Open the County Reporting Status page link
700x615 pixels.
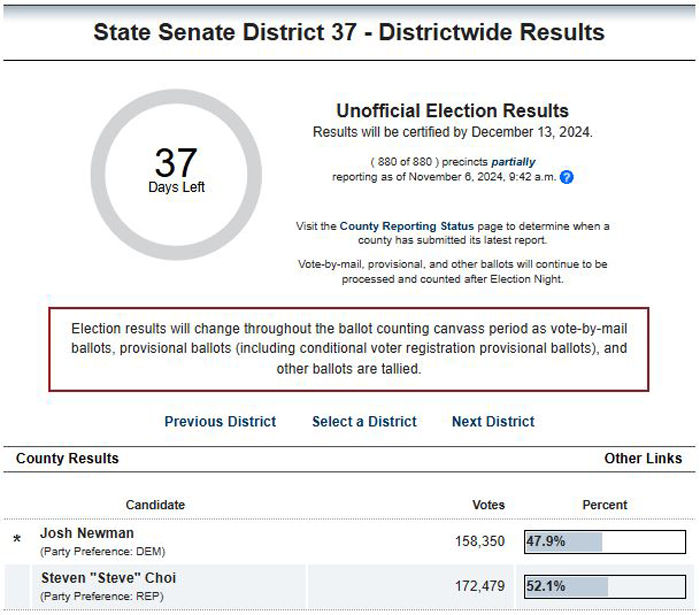coord(406,226)
